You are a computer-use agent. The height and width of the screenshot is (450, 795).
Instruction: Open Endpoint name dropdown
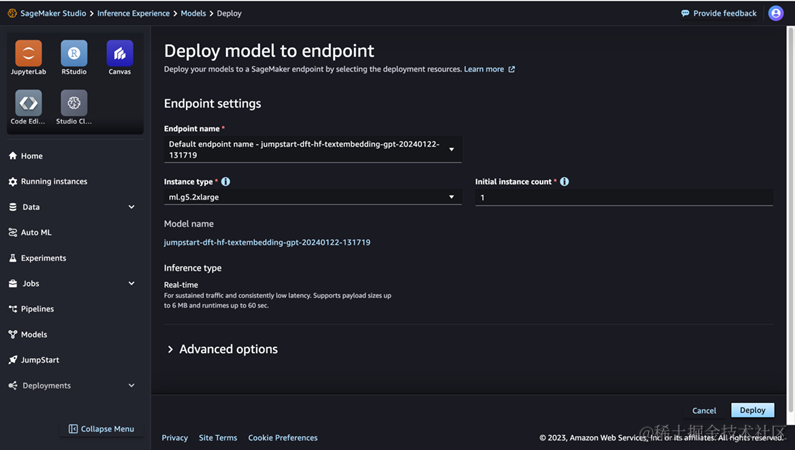312,149
